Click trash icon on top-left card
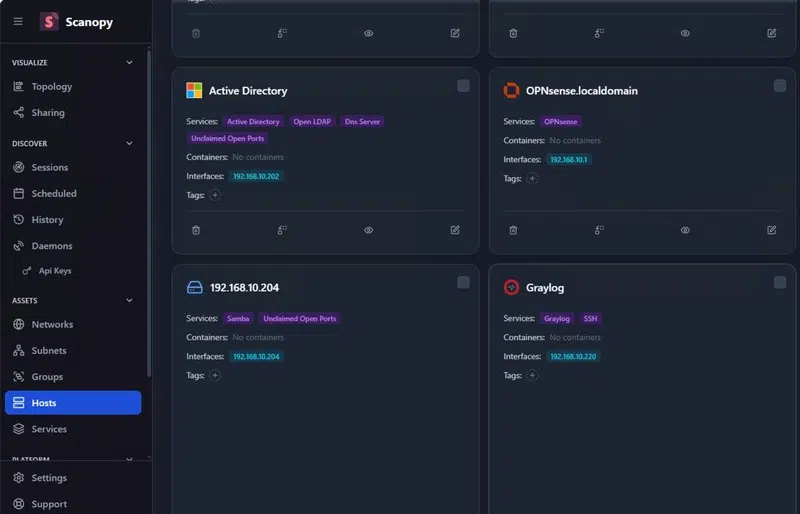Screen dimensions: 800x514 coord(196,33)
